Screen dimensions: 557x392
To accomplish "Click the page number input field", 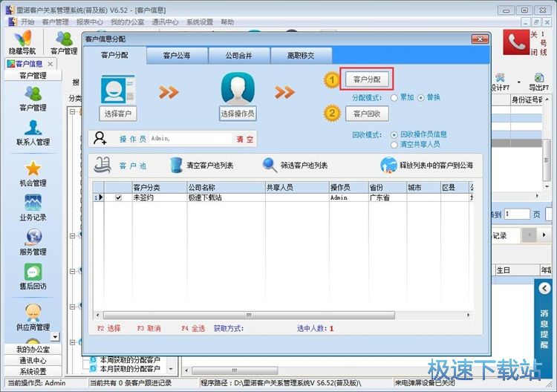I will 517,214.
